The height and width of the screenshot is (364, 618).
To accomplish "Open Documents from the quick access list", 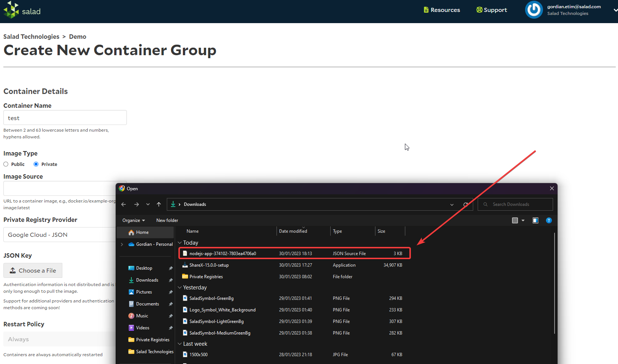I will [144, 304].
